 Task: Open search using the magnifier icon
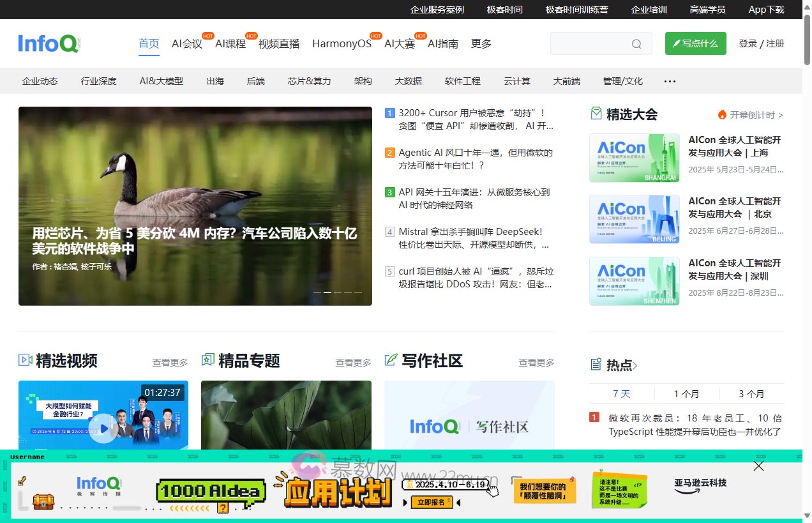636,43
